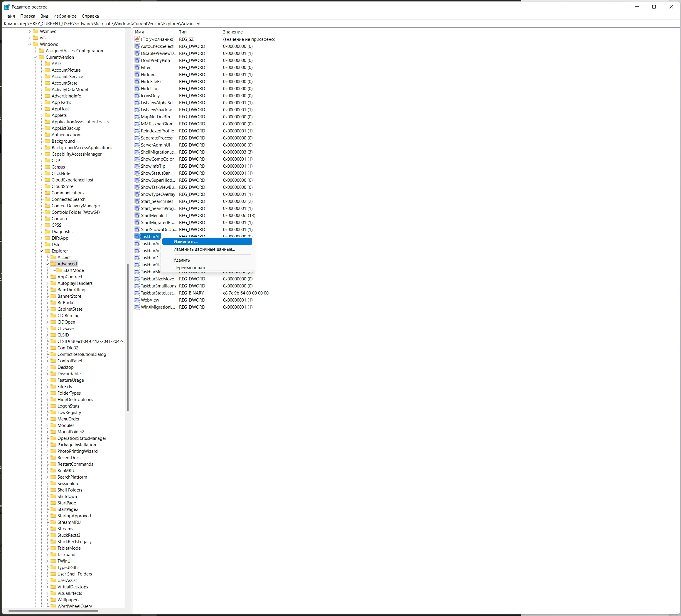Click the Registry Editor icon in title bar

(7, 7)
